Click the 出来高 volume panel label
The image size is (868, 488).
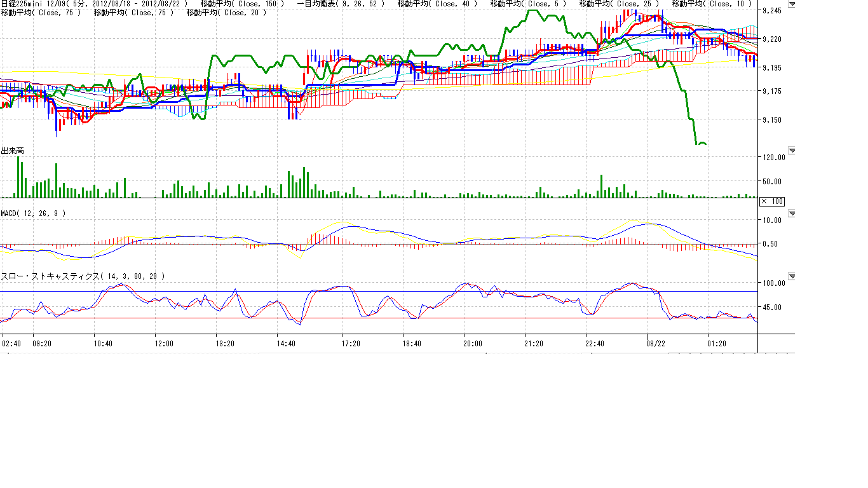click(x=13, y=151)
